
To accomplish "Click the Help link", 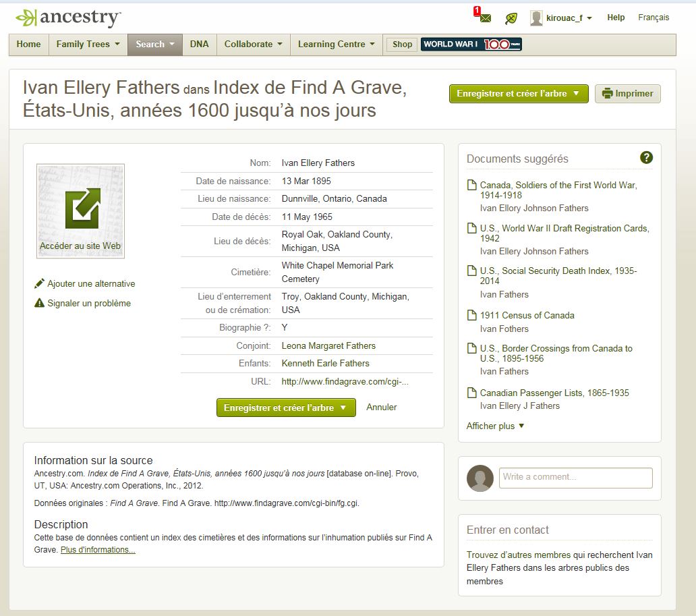I will tap(616, 18).
